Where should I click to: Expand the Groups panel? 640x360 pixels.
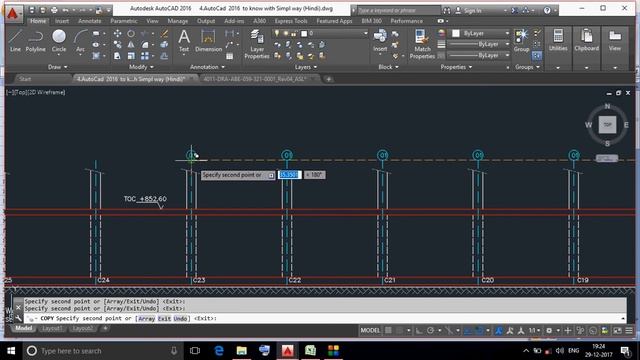pos(527,67)
